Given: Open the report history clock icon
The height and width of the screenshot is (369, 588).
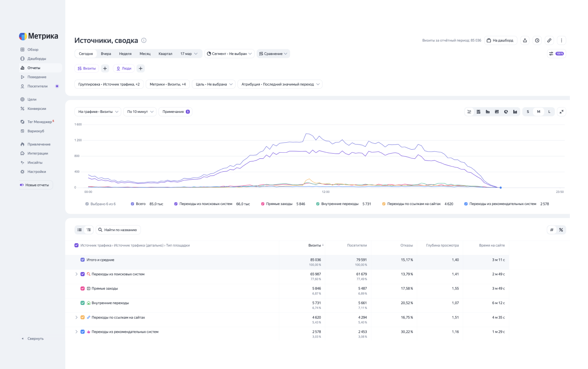Looking at the screenshot, I should (537, 40).
